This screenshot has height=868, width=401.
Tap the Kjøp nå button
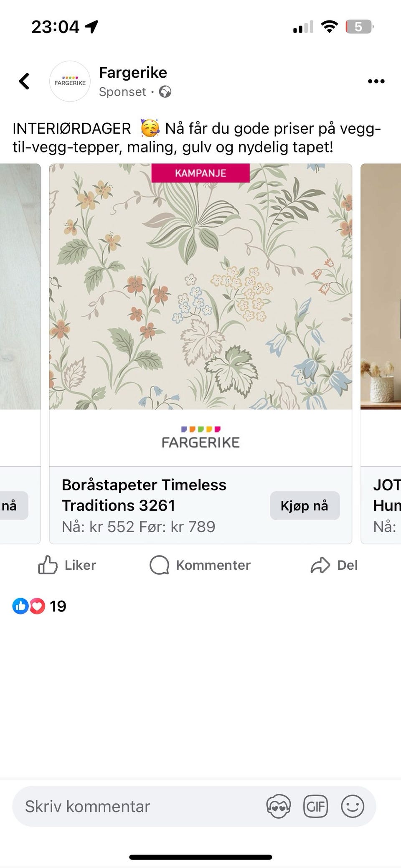[305, 505]
